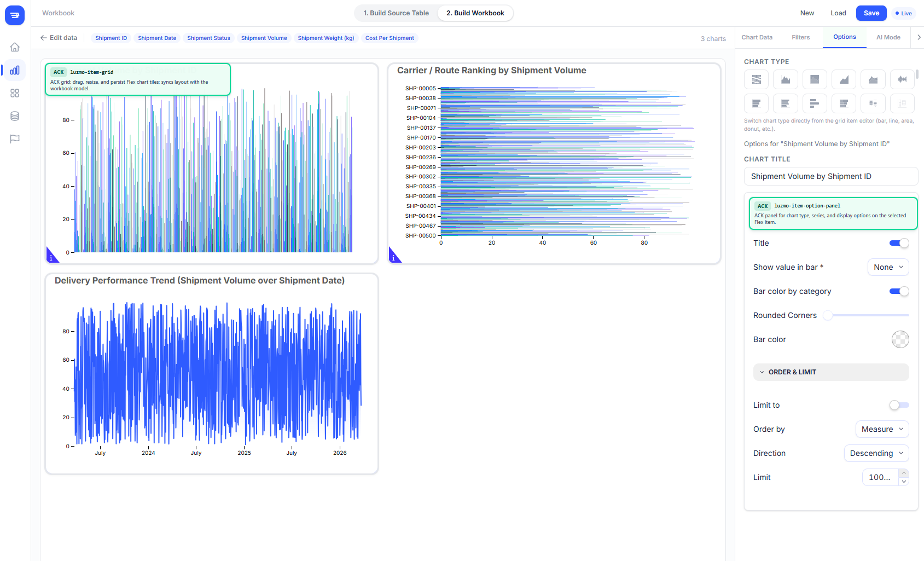
Task: Switch to the Chart Data tab
Action: point(757,37)
